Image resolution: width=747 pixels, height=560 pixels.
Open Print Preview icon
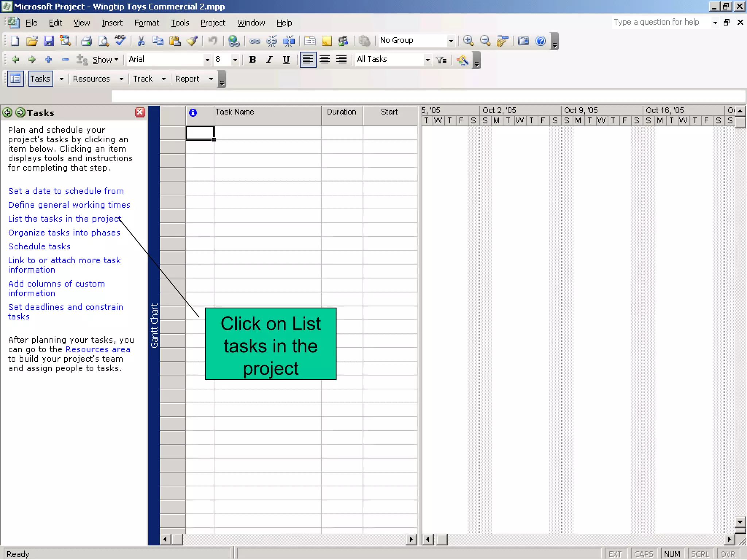[x=104, y=41]
